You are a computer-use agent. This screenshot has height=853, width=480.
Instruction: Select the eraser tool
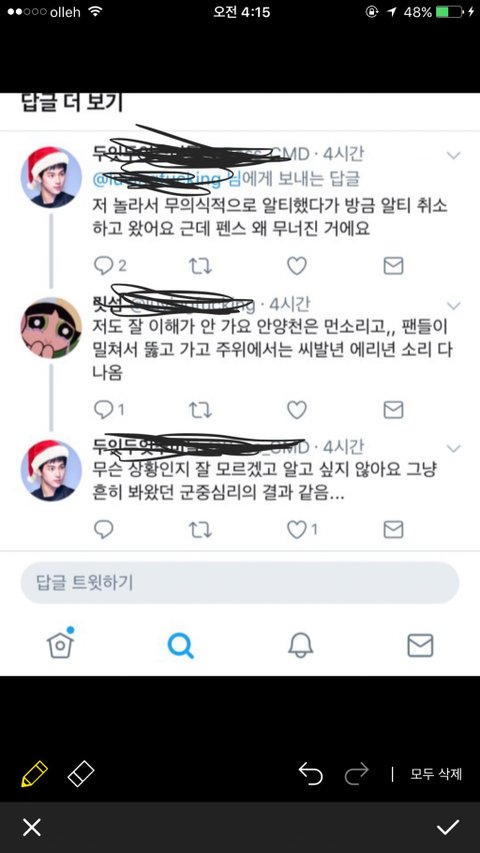pyautogui.click(x=81, y=774)
